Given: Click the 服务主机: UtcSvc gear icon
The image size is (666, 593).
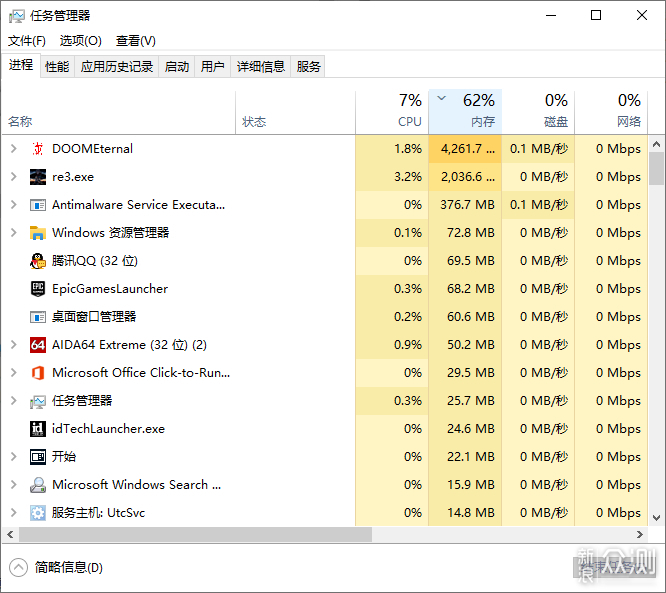Looking at the screenshot, I should tap(38, 513).
